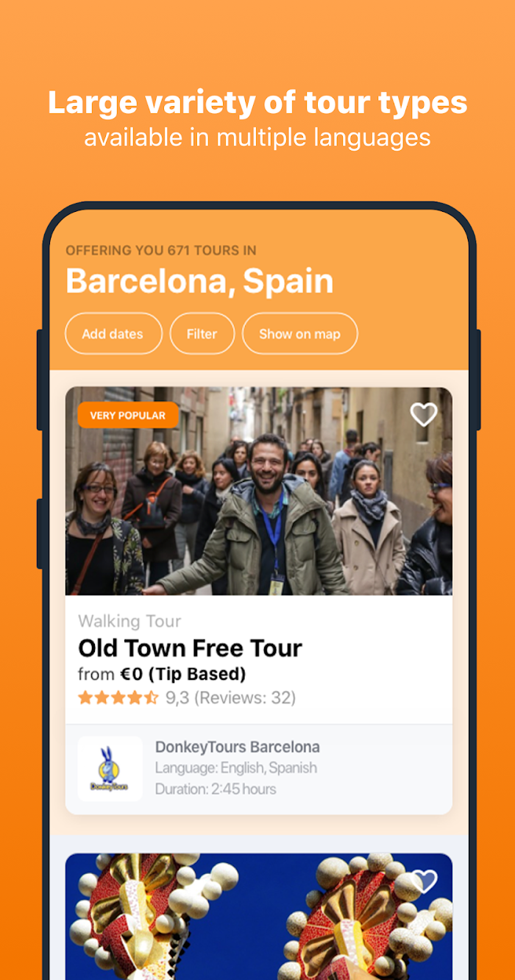The image size is (515, 980).
Task: Click the 671 tours offering text
Action: click(161, 250)
